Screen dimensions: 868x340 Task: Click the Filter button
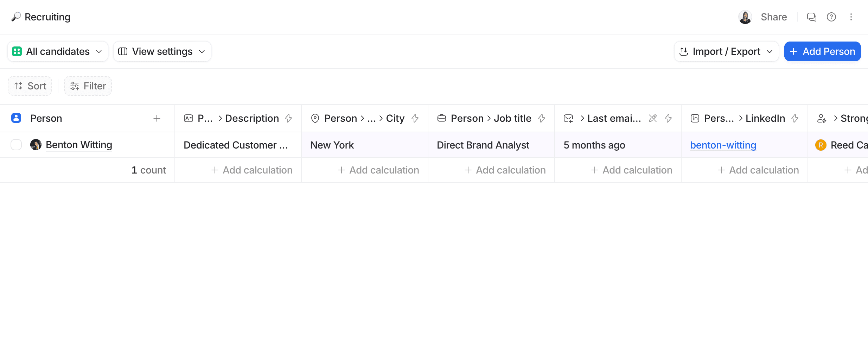point(88,86)
